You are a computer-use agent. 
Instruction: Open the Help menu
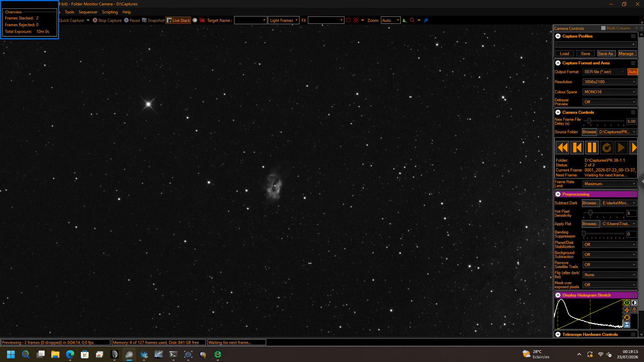(127, 12)
